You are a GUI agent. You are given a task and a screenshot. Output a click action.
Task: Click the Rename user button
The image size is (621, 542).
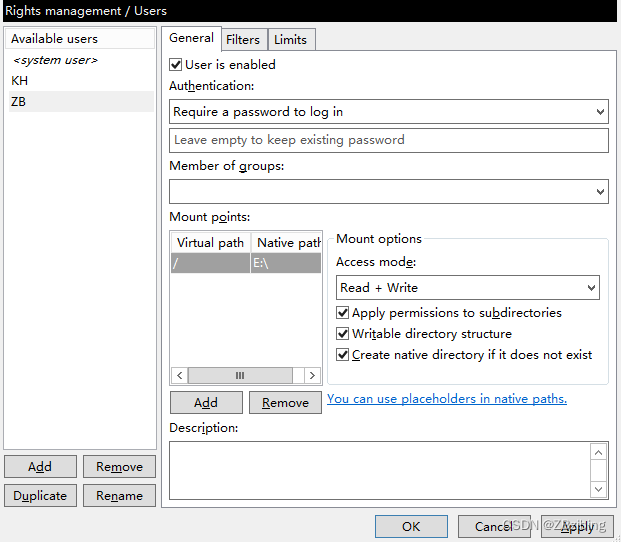point(119,495)
